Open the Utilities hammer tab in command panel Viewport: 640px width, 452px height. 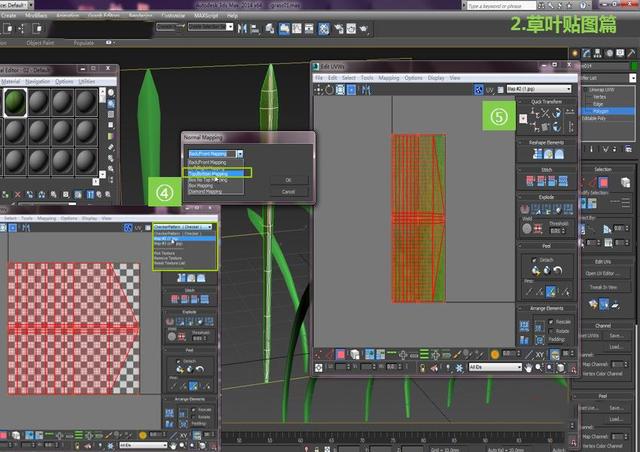click(631, 53)
